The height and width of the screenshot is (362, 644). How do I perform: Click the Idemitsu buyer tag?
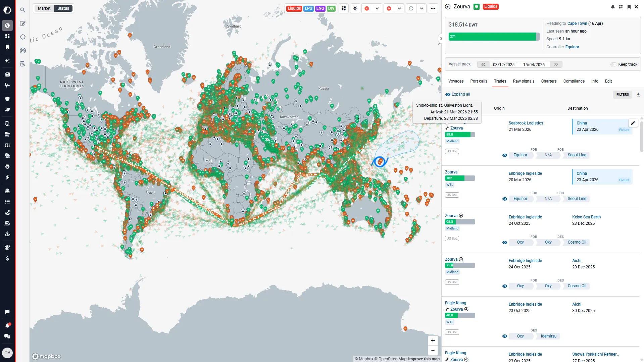point(548,336)
